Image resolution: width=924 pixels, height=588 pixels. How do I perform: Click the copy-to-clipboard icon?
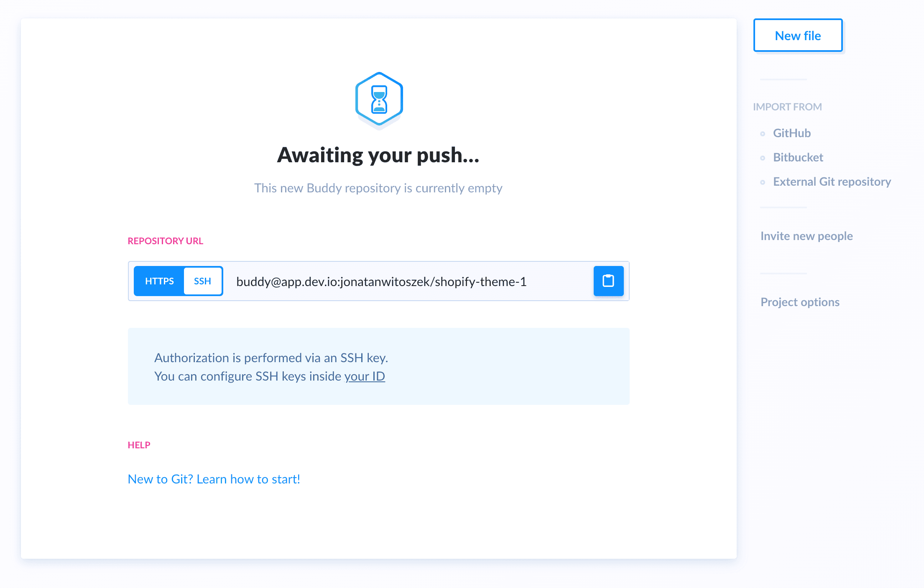tap(607, 281)
